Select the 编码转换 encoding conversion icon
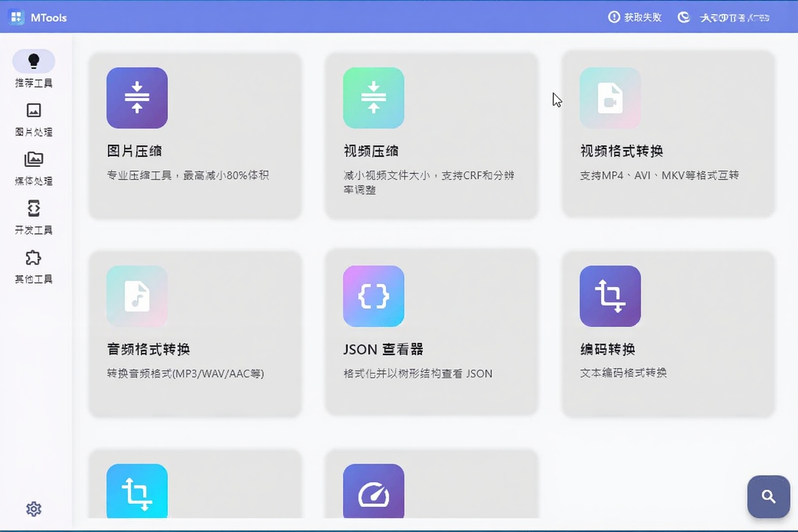This screenshot has height=532, width=798. click(x=609, y=296)
